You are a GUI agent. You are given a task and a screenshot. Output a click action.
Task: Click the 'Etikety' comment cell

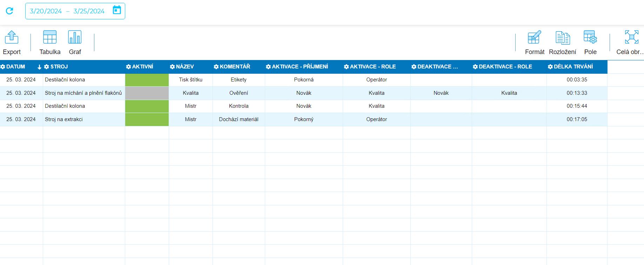(239, 80)
